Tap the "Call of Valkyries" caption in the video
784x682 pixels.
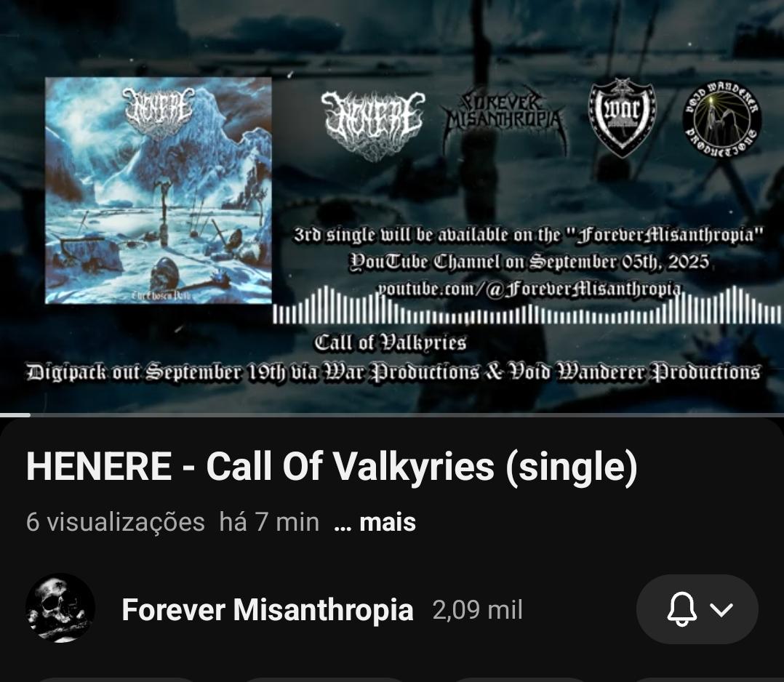coord(391,342)
